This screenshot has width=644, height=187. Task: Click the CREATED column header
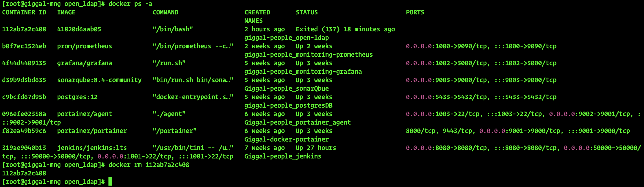[x=257, y=12]
